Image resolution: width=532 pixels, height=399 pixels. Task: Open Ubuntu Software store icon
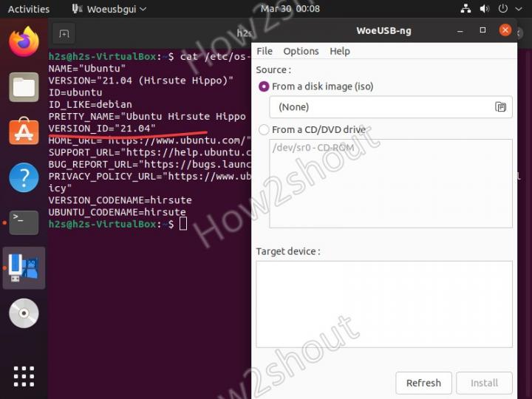(x=24, y=132)
